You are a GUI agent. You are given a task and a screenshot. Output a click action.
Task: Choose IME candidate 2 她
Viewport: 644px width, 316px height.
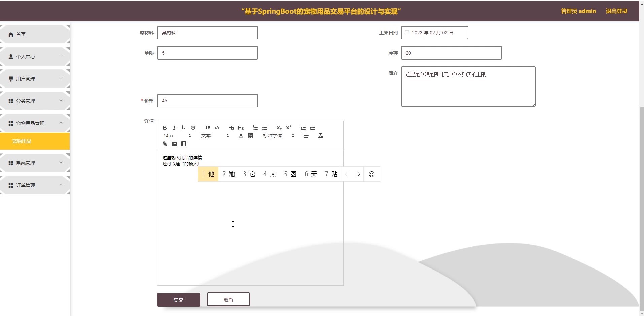coord(228,174)
